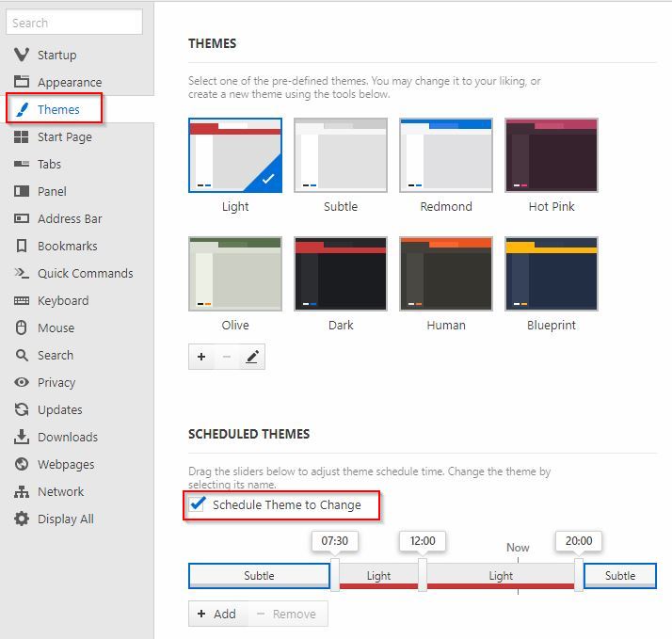Select the Olive theme thumbnail
The image size is (672, 639).
(x=235, y=274)
